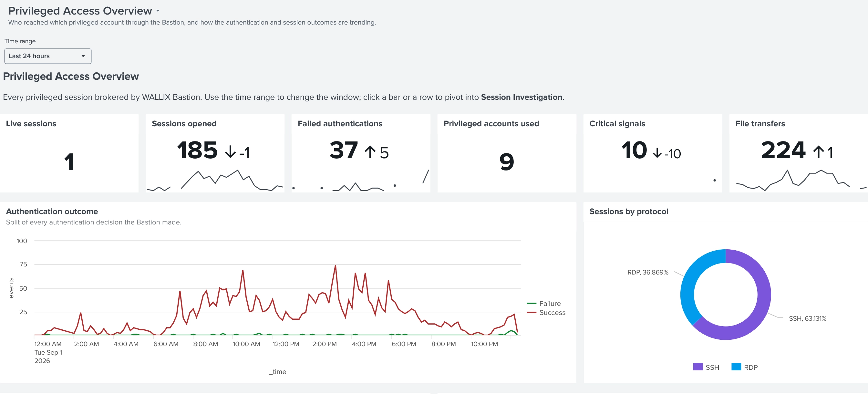Screen dimensions: 868x394
Task: Expand the Privileged Access Overview title caret
Action: [x=158, y=11]
